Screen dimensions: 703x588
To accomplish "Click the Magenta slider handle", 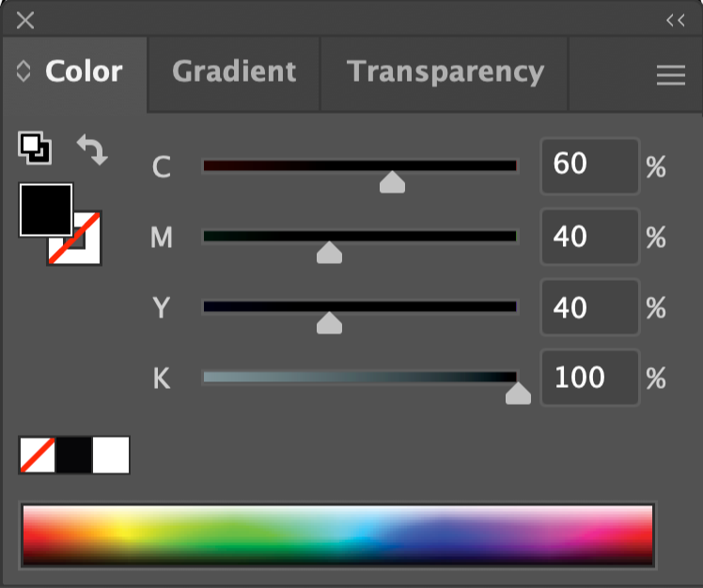I will tap(329, 253).
